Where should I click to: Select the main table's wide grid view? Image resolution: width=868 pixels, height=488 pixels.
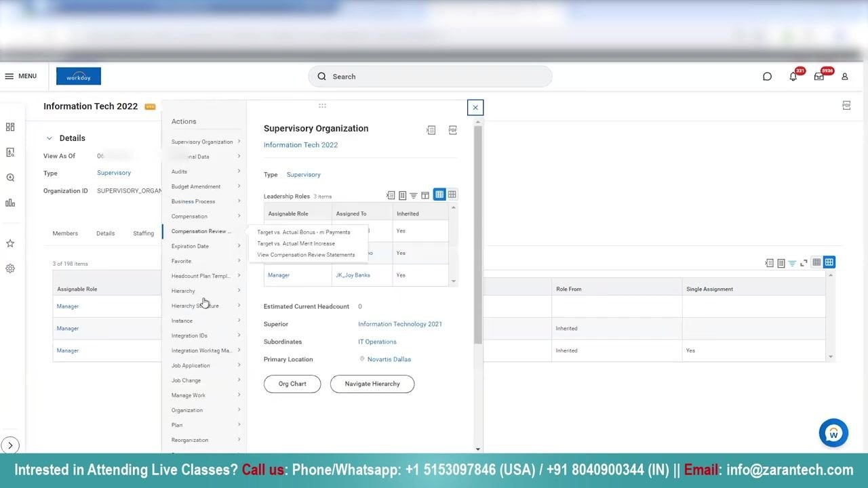(x=829, y=262)
